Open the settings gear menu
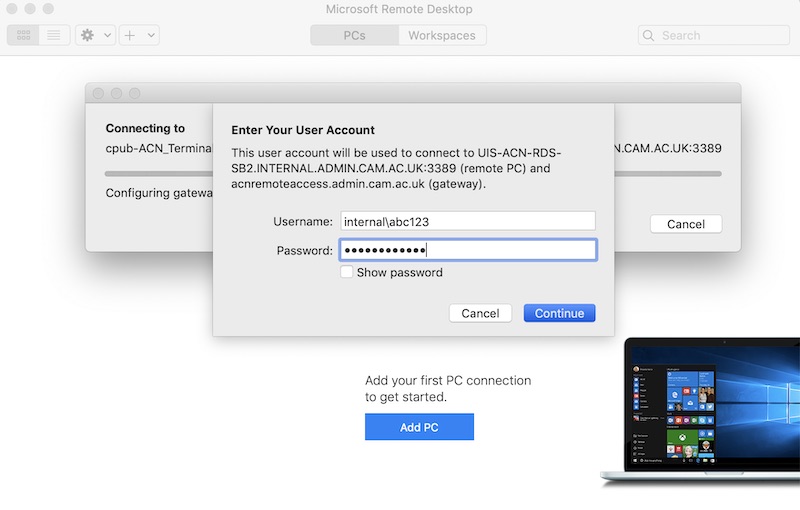Viewport: 800px width, 510px height. pos(88,35)
